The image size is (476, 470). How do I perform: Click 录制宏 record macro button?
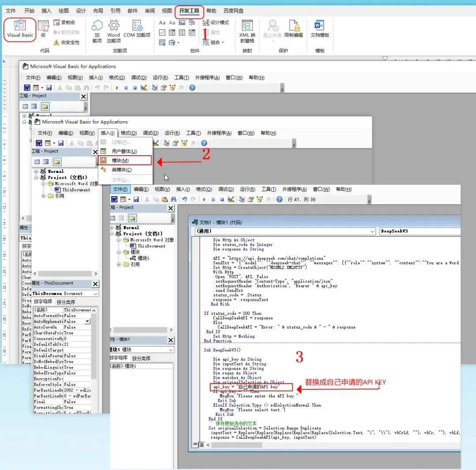coord(64,22)
